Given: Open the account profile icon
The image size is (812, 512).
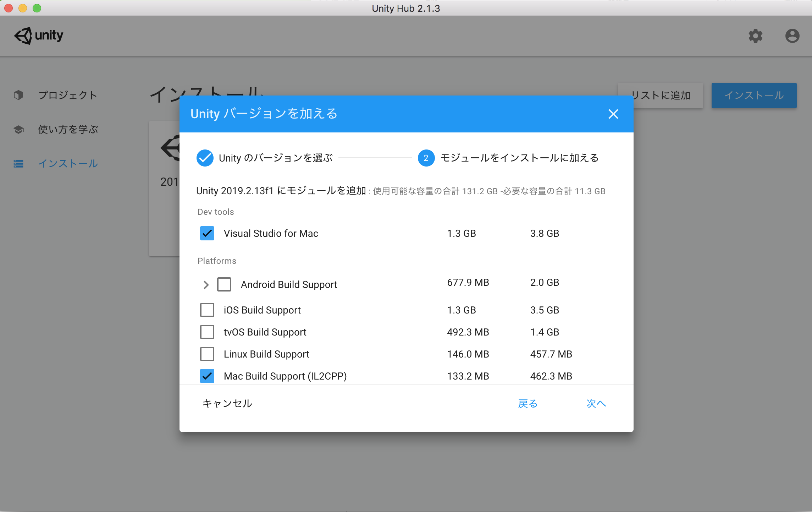Looking at the screenshot, I should (792, 36).
